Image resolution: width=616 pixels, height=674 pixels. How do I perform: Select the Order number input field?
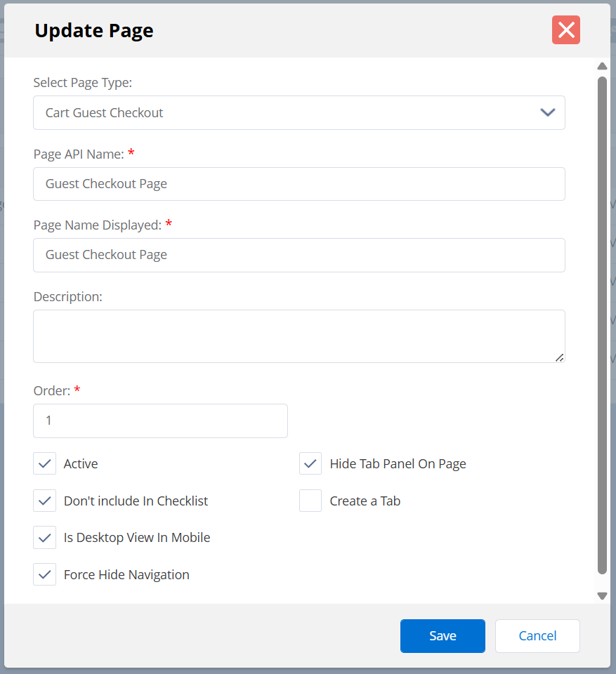pos(160,421)
